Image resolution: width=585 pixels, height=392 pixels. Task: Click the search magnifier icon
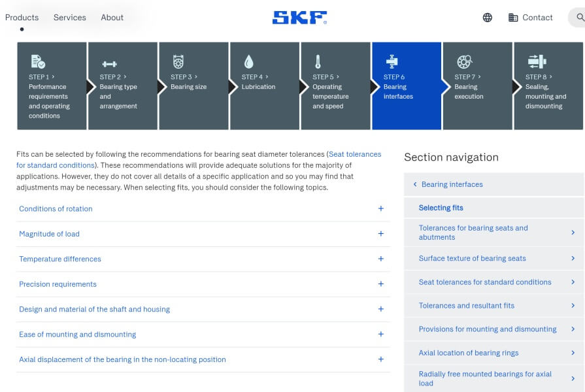coord(580,17)
